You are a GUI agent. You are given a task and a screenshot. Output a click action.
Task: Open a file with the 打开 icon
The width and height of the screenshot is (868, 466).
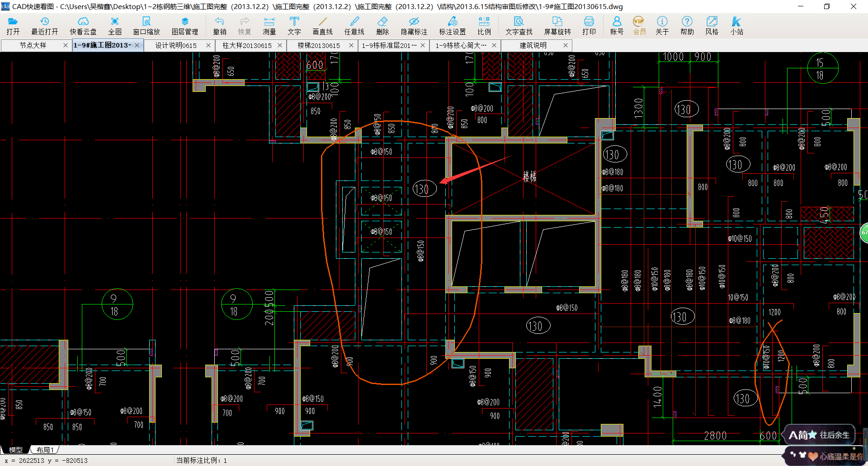[13, 26]
